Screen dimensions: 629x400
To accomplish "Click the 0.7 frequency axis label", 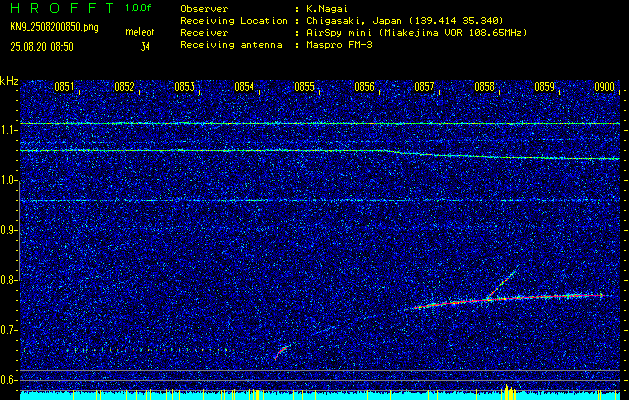I will coord(6,330).
